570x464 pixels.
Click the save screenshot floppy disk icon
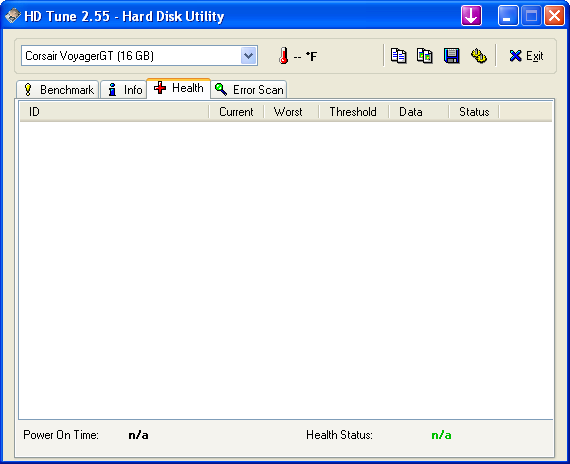451,56
